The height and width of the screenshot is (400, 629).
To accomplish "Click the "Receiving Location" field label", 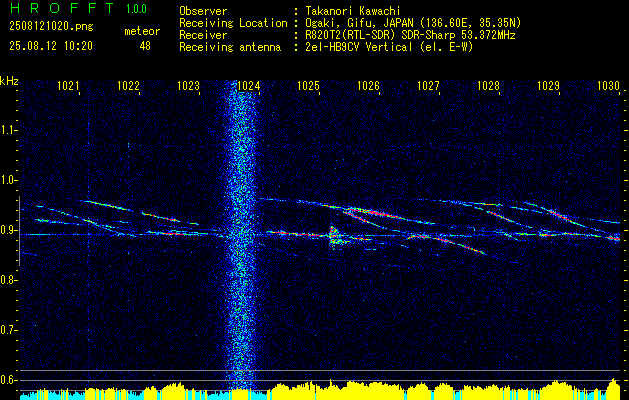I will [x=233, y=23].
